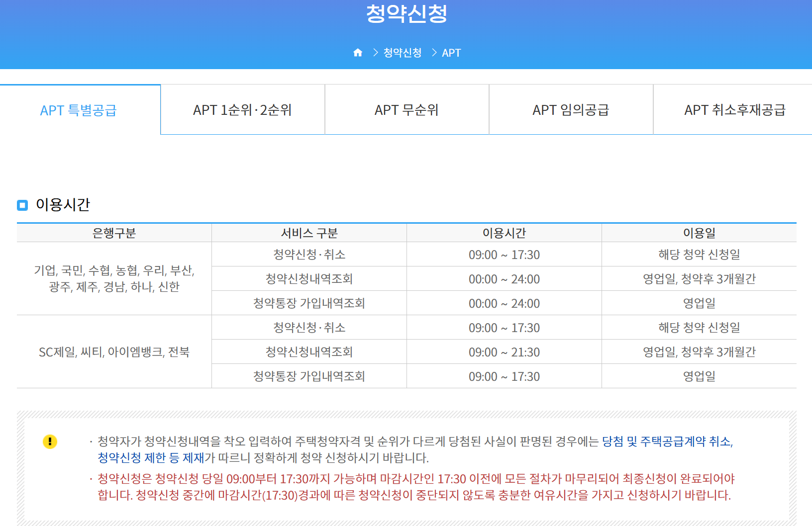This screenshot has width=812, height=526.
Task: Click the APT breadcrumb link
Action: (x=451, y=52)
